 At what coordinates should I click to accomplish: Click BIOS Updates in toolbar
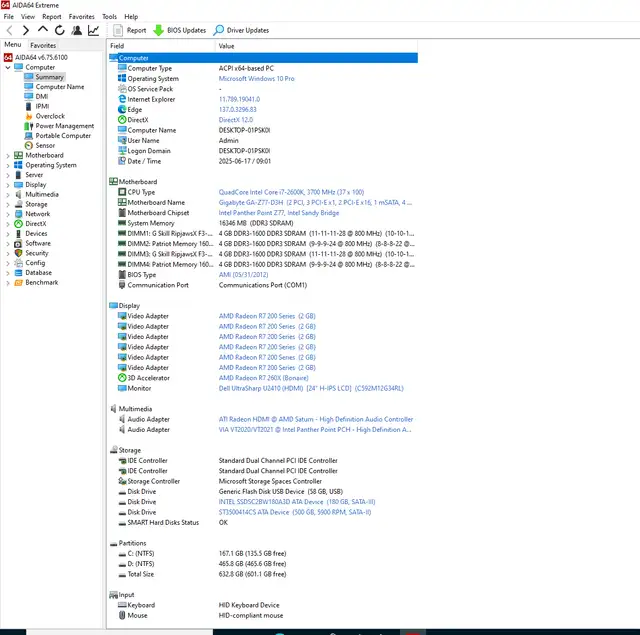pos(180,30)
